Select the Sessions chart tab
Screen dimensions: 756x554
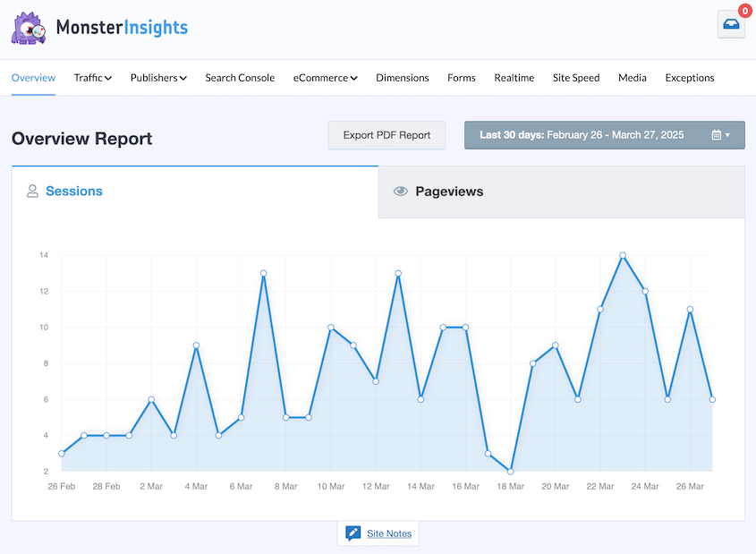[x=194, y=192]
